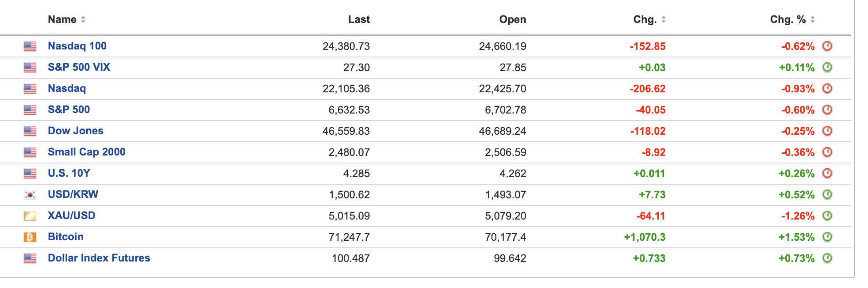Open the USD/KRW currency pair link
The height and width of the screenshot is (288, 868).
[x=73, y=194]
